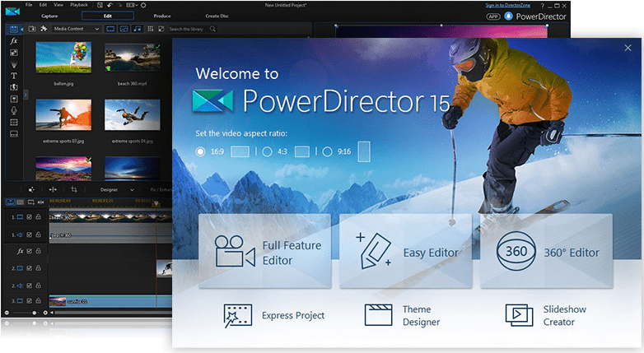Toggle audio track 1 enable checkbox
Viewport: 644px width, 353px height.
tap(29, 235)
